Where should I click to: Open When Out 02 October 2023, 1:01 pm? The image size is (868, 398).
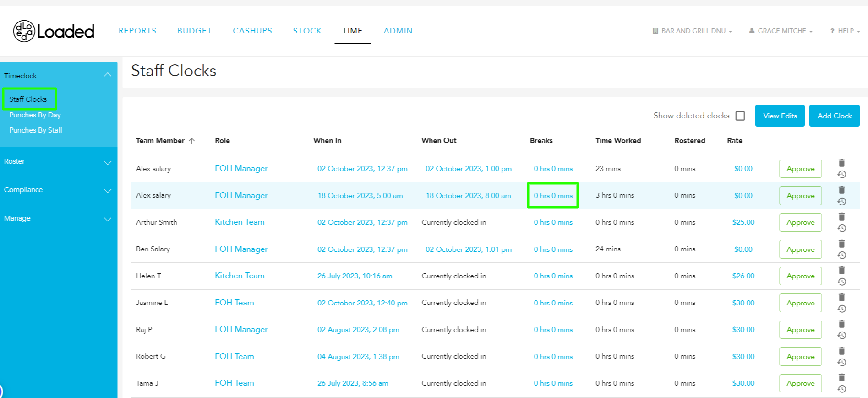point(469,249)
